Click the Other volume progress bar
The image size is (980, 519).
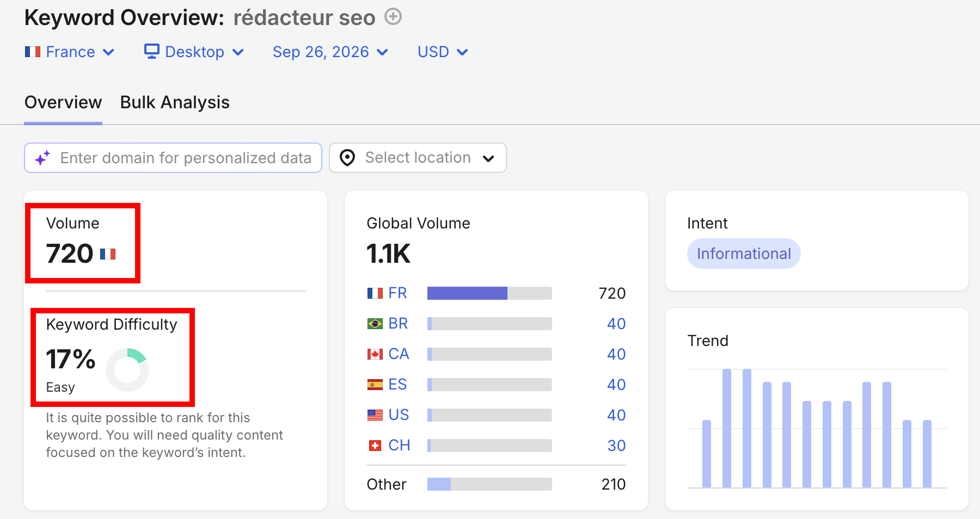(x=489, y=484)
